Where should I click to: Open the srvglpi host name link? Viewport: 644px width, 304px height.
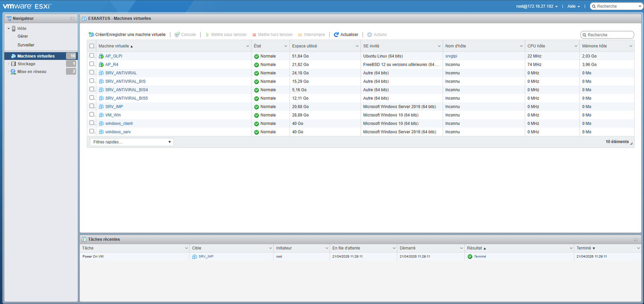point(451,56)
